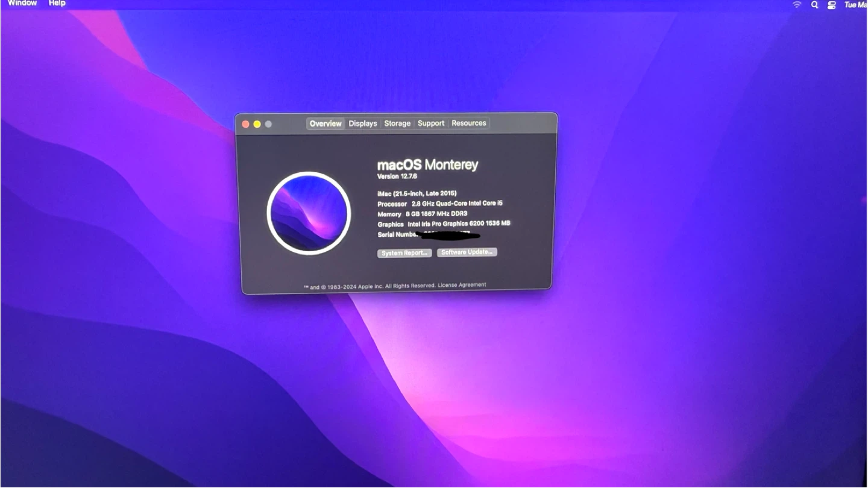Image resolution: width=868 pixels, height=488 pixels.
Task: Switch to the Support tab
Action: tap(431, 123)
